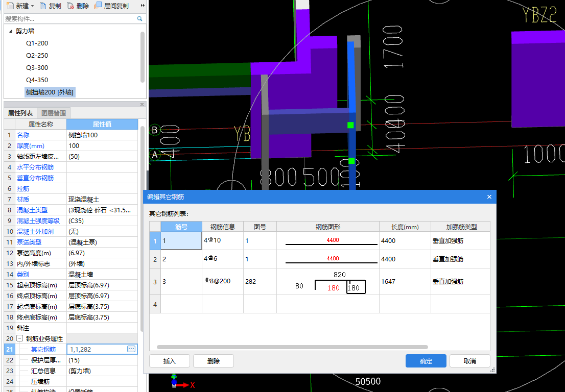Click the 水平分布钢筋 property link
This screenshot has height=392, width=565.
pyautogui.click(x=35, y=167)
